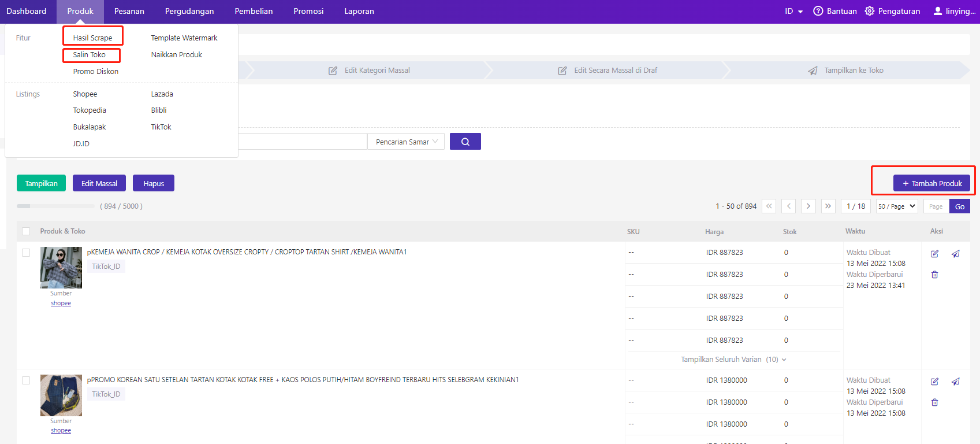Click the purple search magnifier button
Screen dimensions: 980x444
tap(465, 142)
